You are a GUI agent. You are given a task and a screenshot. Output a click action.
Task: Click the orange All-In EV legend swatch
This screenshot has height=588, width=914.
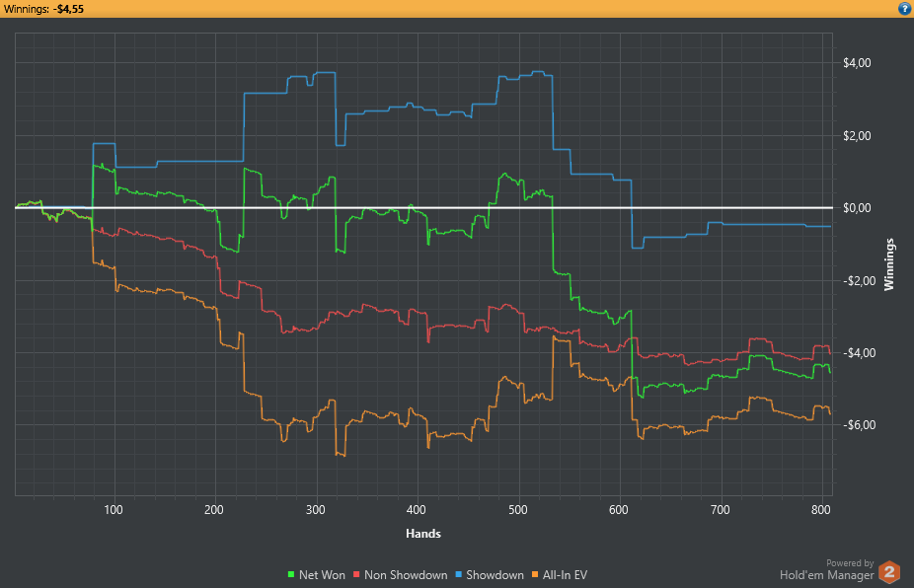535,575
